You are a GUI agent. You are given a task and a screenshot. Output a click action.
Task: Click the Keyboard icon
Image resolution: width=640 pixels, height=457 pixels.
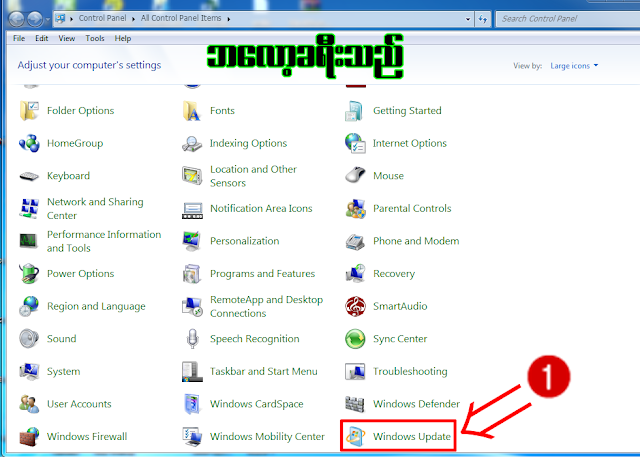[29, 176]
